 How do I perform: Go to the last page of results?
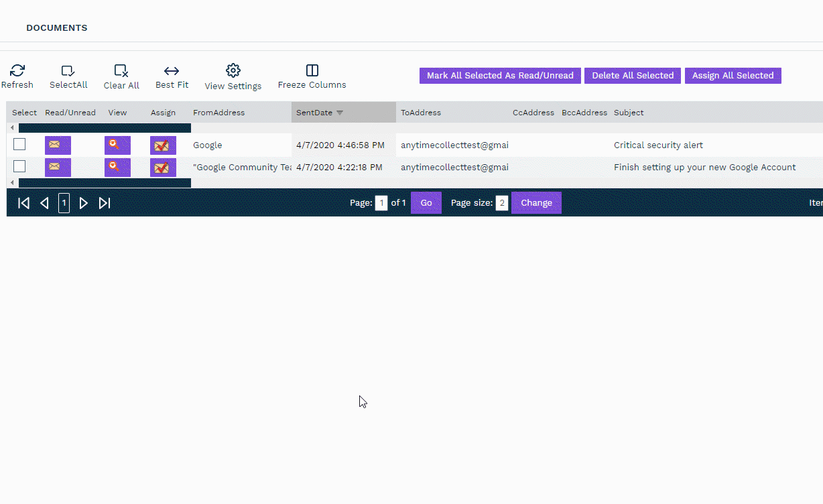[x=105, y=203]
